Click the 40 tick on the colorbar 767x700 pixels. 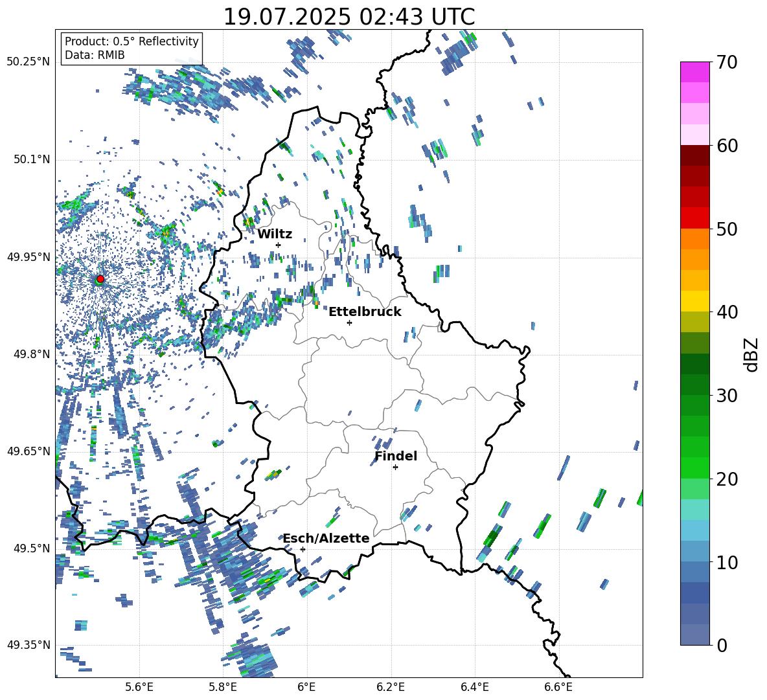click(727, 312)
